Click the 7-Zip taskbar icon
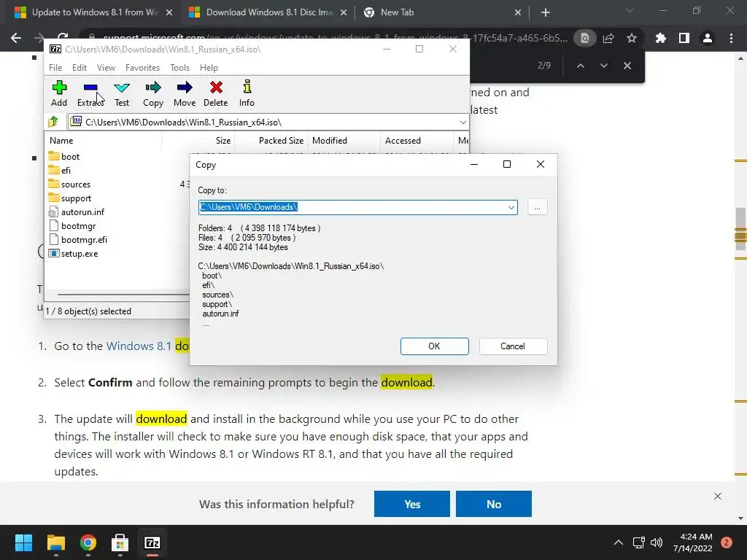 (x=152, y=542)
